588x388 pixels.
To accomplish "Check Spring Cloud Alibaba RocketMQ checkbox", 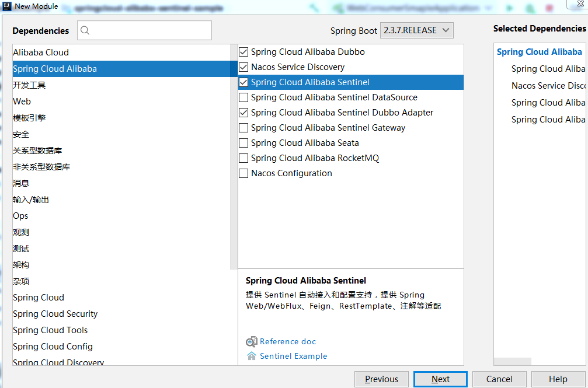I will tap(243, 158).
